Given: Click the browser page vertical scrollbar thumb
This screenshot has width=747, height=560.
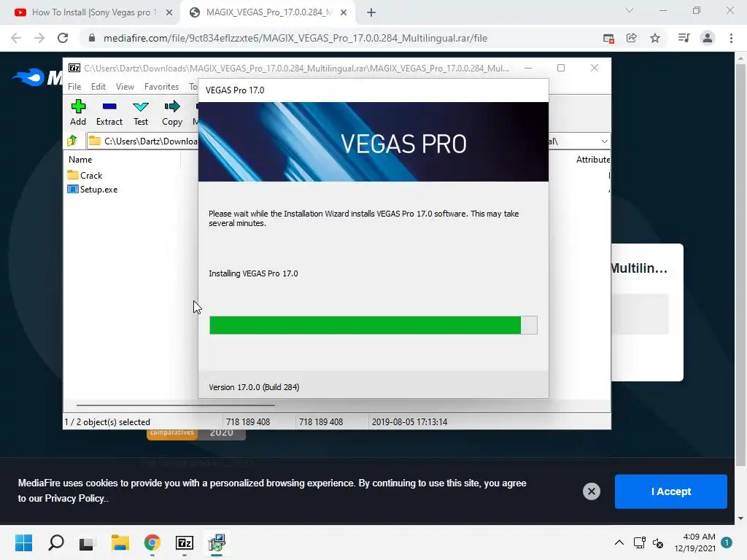Looking at the screenshot, I should click(x=740, y=264).
